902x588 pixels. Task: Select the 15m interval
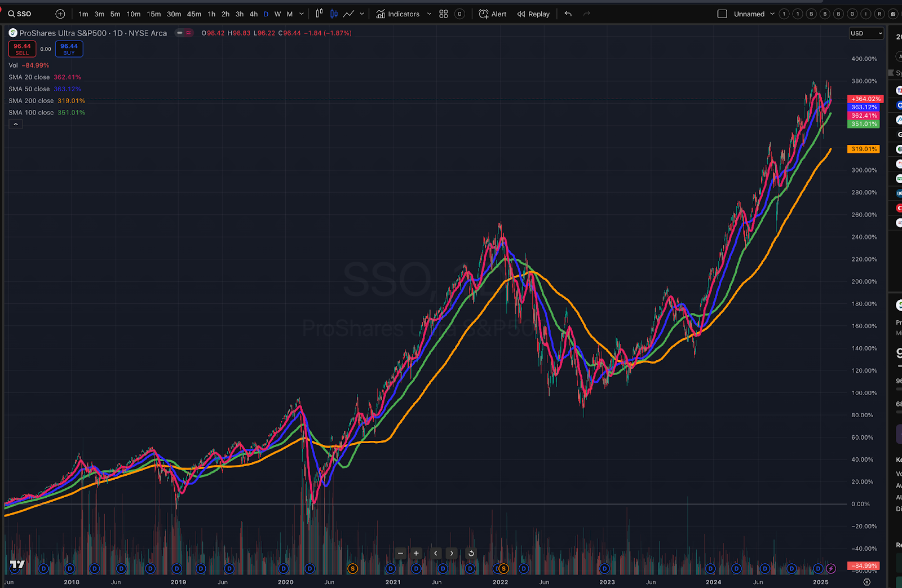pos(153,14)
